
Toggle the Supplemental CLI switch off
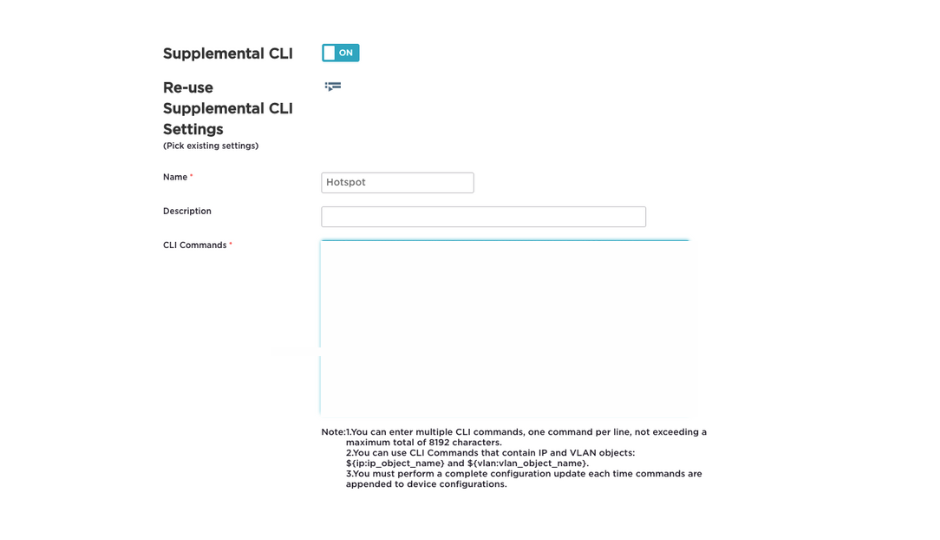tap(340, 53)
